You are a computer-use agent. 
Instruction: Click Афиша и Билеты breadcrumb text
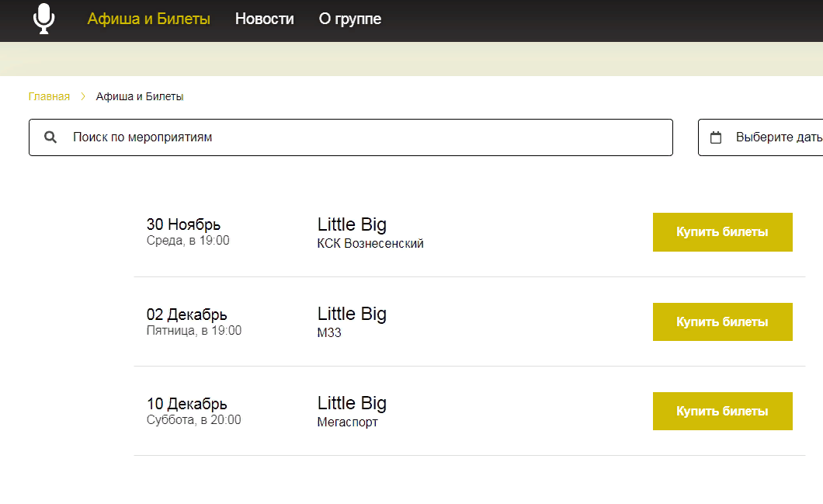click(140, 96)
